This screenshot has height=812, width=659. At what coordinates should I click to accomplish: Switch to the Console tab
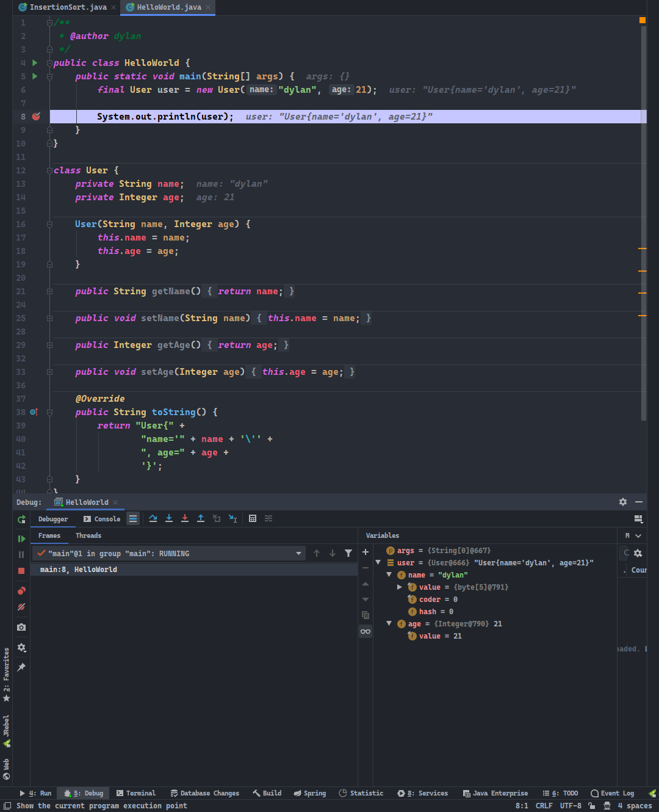tap(102, 519)
